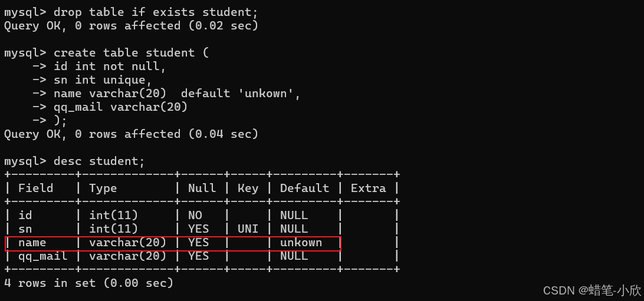Click the 'drop table if exists student' command

156,12
